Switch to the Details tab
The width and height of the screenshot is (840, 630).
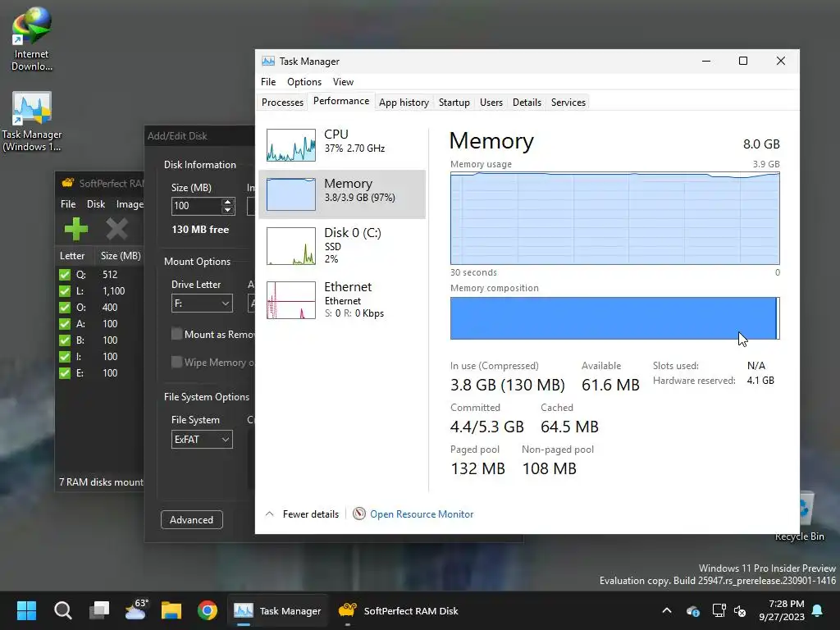(x=527, y=103)
